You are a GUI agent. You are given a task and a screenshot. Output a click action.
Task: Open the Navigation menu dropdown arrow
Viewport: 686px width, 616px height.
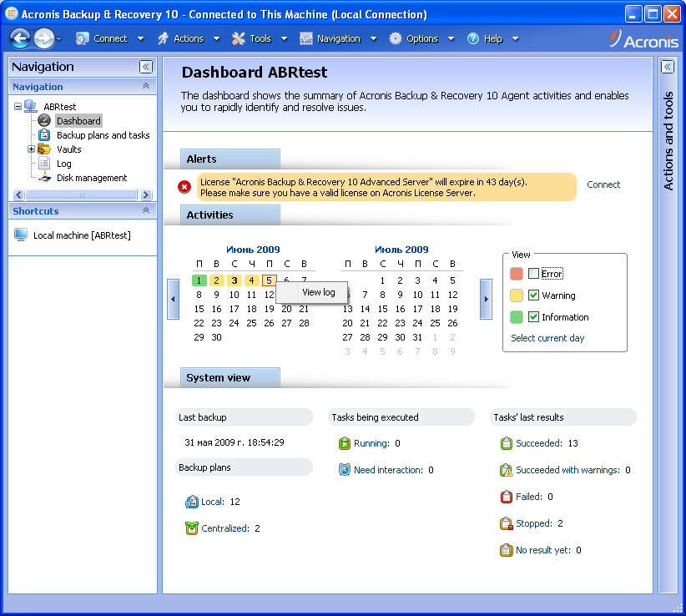click(373, 38)
